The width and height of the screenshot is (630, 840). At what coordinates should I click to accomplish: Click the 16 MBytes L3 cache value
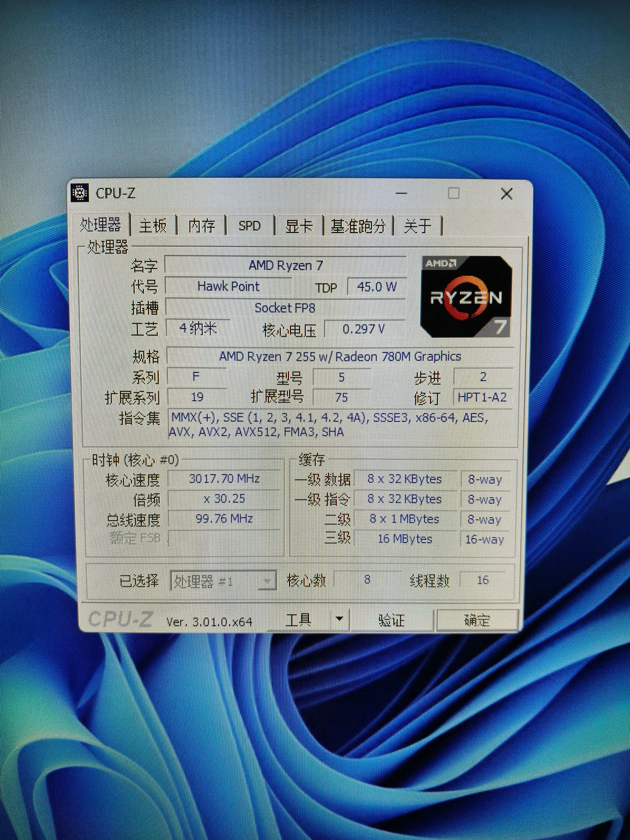[405, 539]
